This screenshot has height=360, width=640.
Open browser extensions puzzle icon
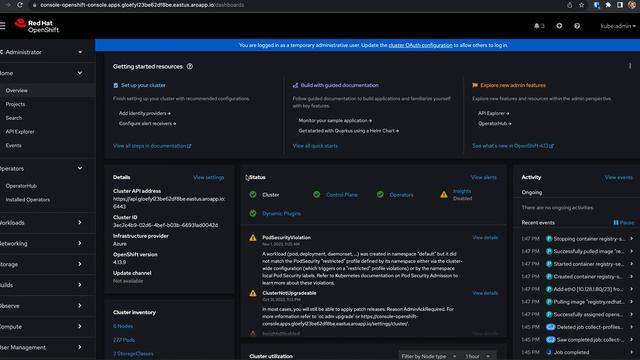pyautogui.click(x=608, y=5)
